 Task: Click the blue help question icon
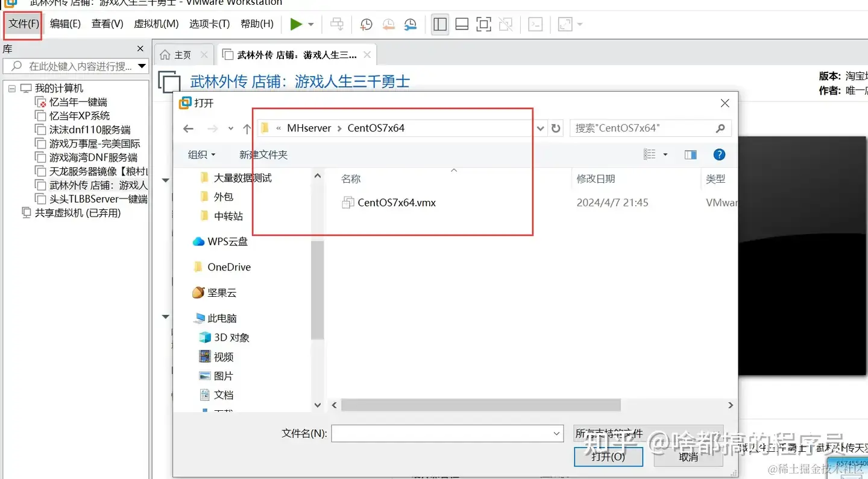click(x=719, y=155)
